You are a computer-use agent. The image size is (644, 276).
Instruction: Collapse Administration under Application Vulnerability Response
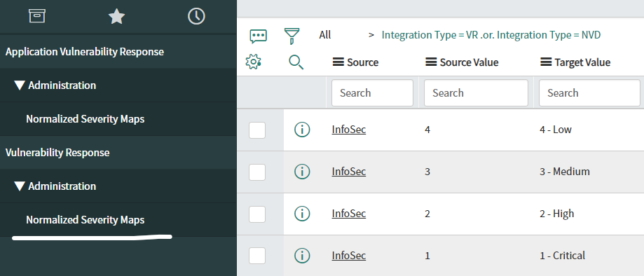coord(20,85)
